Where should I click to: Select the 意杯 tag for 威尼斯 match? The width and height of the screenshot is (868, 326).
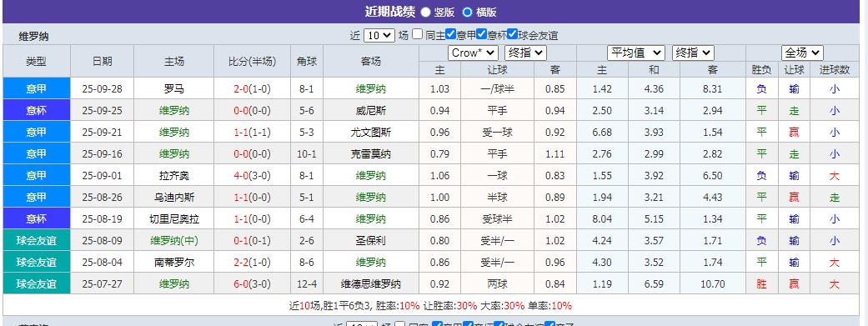point(37,111)
